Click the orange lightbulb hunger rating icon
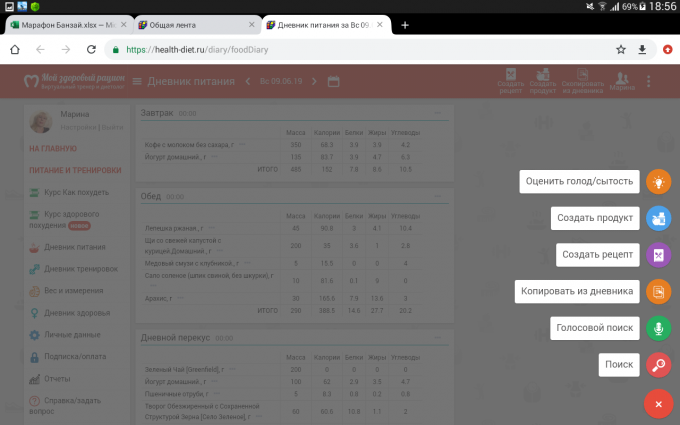Image resolution: width=680 pixels, height=425 pixels. click(x=657, y=181)
